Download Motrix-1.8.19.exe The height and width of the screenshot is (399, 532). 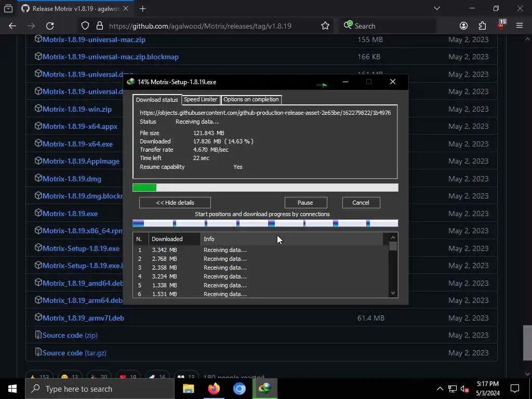click(70, 214)
